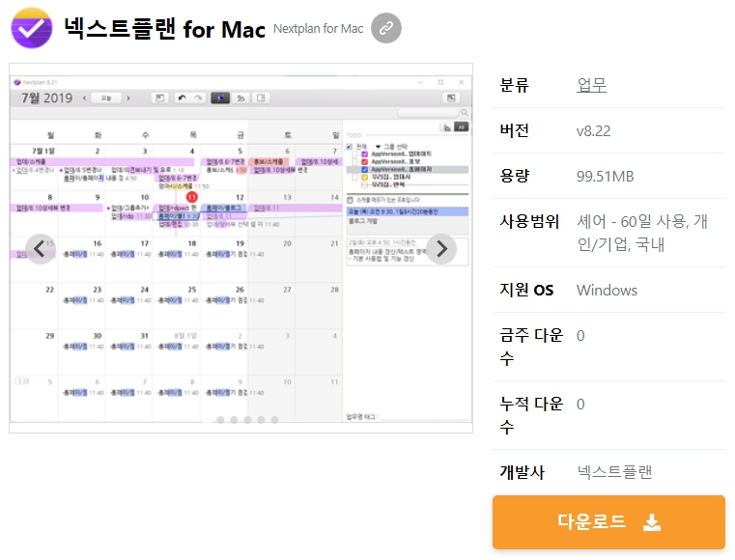Select the middle carousel indicator dot
Viewport: 735px width, 560px height.
coord(247,420)
